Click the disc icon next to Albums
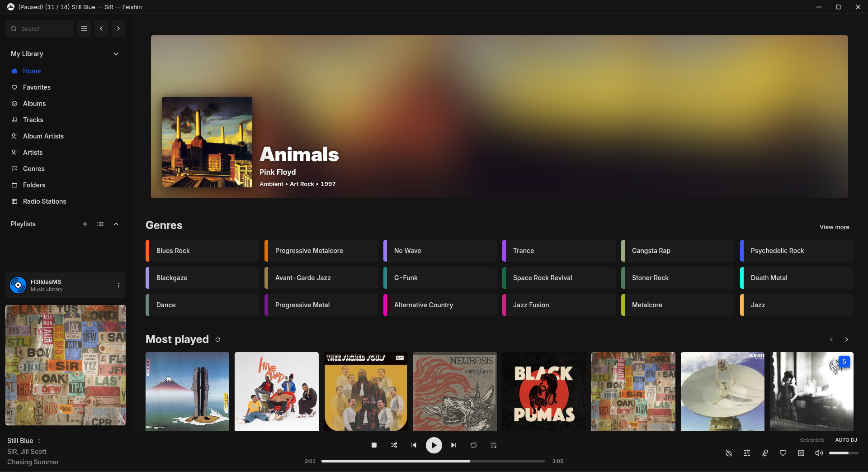 (x=14, y=104)
